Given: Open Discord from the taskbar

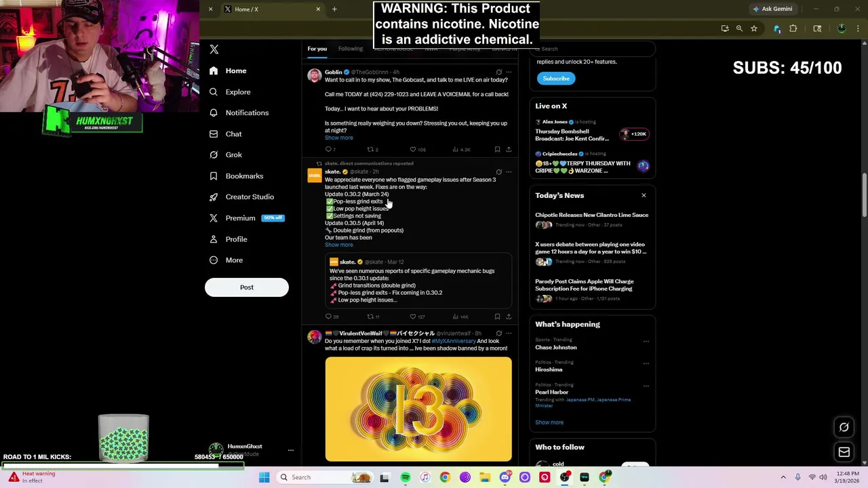Looking at the screenshot, I should coord(505,477).
